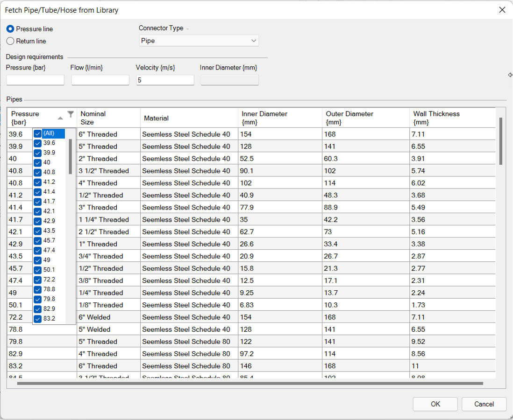Select the 1/8" Threaded row
Image resolution: width=513 pixels, height=420 pixels.
[x=251, y=305]
